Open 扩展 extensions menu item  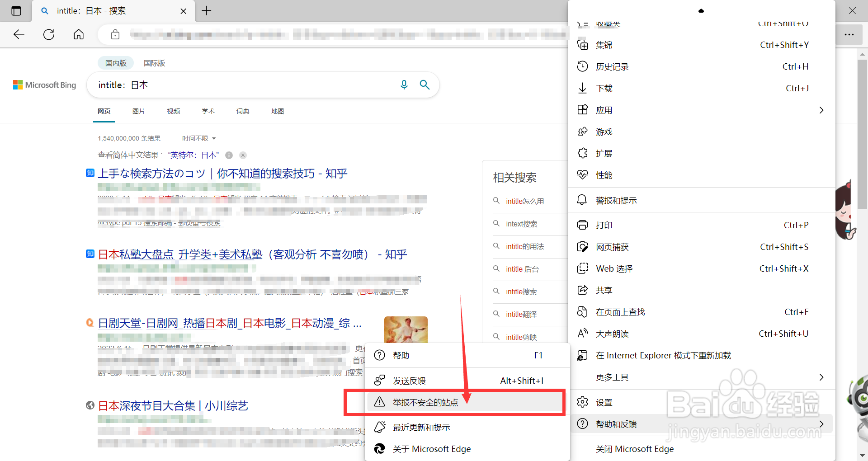click(701, 153)
